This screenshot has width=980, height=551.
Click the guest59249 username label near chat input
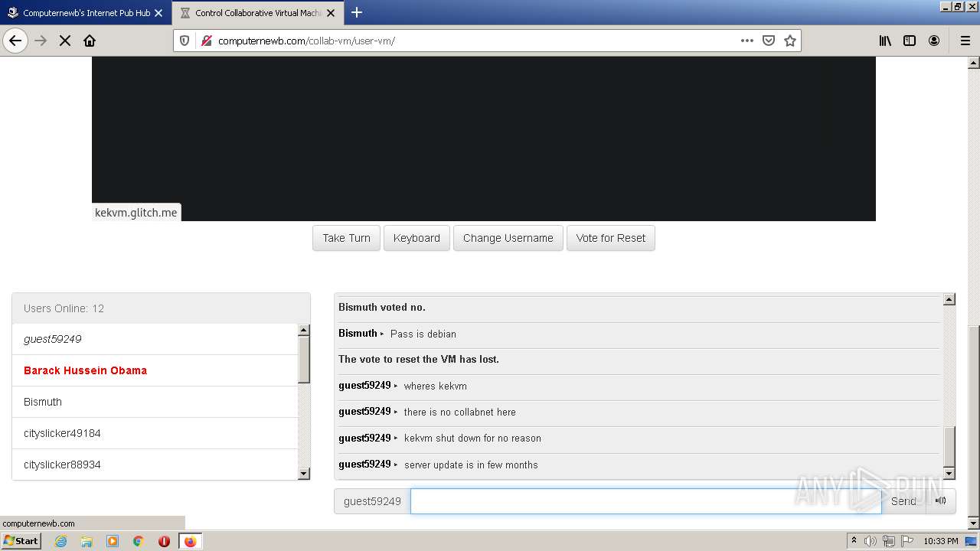372,501
